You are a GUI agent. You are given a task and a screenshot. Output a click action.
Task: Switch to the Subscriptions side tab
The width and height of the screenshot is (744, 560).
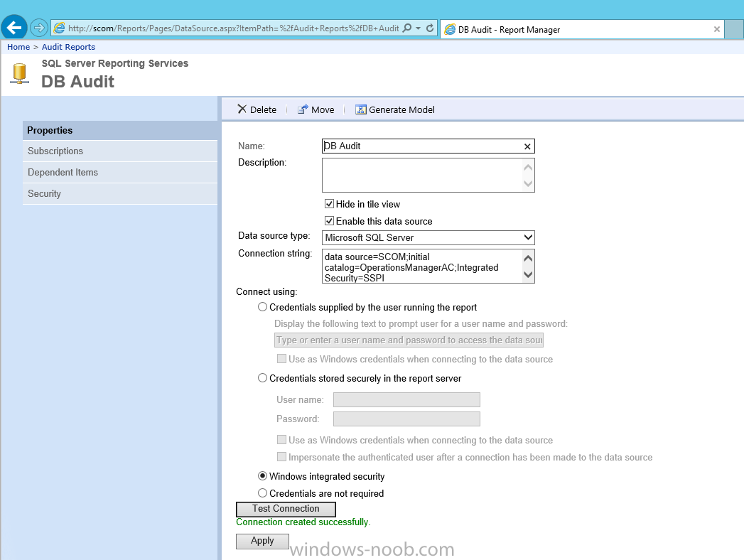point(120,151)
